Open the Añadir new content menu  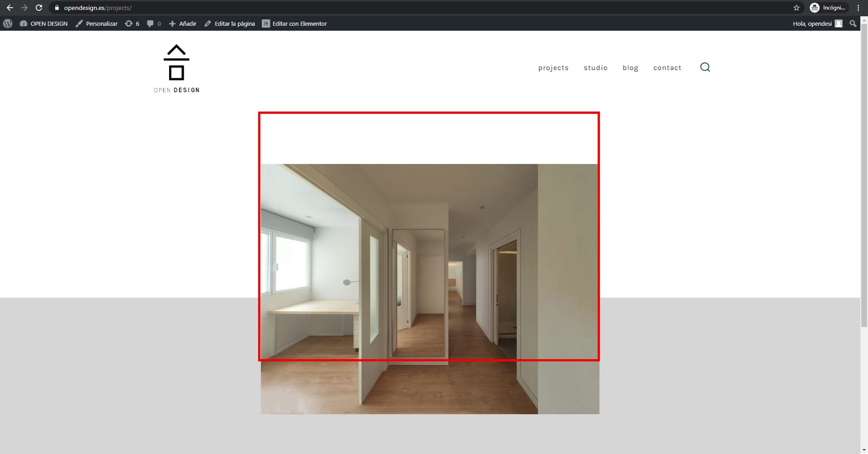[x=183, y=23]
